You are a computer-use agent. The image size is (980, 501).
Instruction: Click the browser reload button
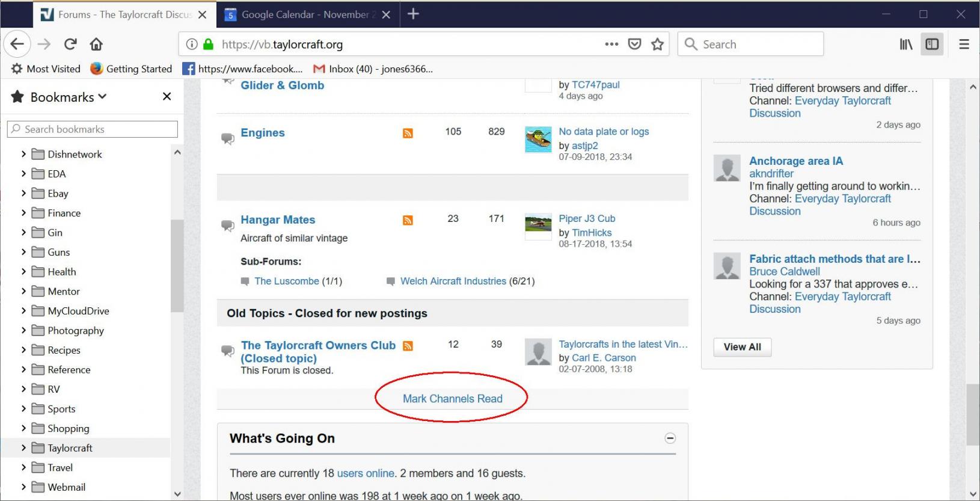point(70,44)
